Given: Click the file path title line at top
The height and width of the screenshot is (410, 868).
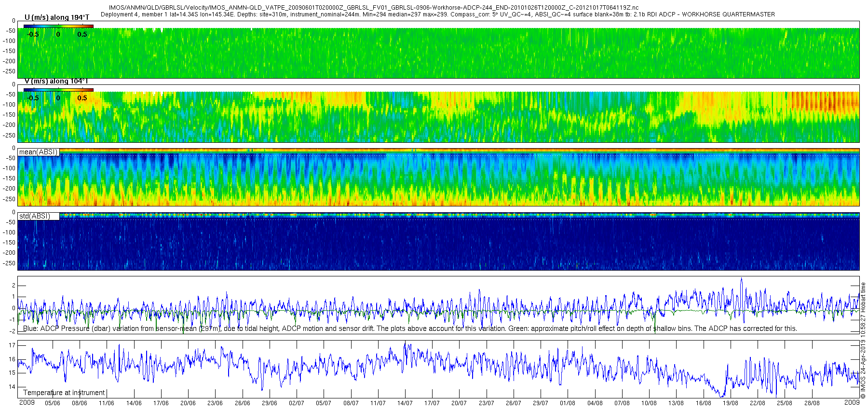Looking at the screenshot, I should click(x=374, y=8).
